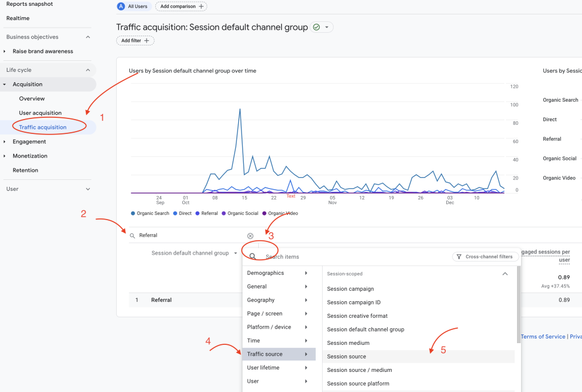
Task: Click the magnifier icon in Search items
Action: click(x=252, y=257)
